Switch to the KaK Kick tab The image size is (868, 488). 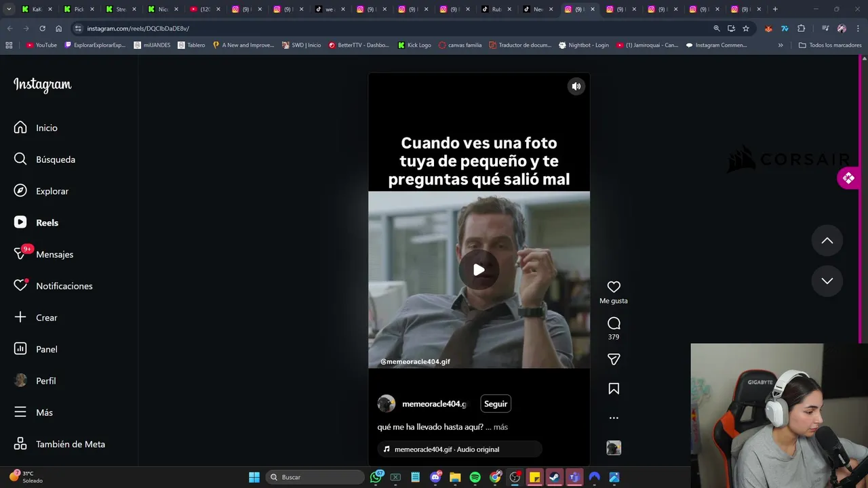point(37,9)
